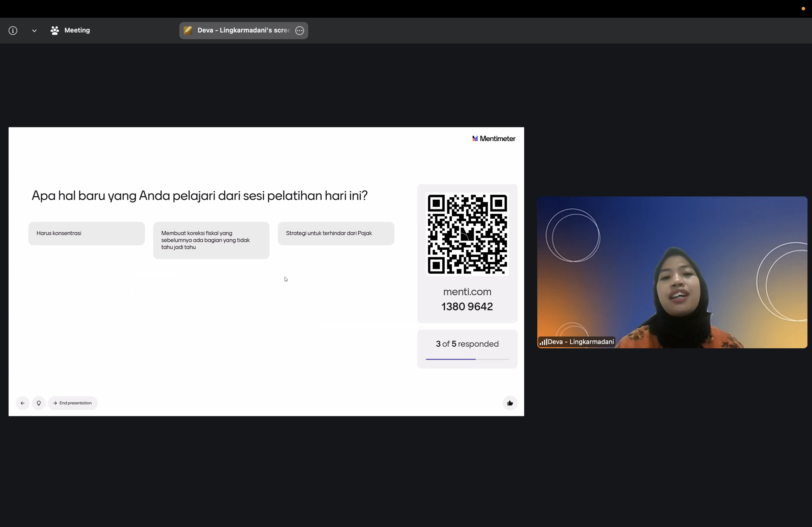Image resolution: width=812 pixels, height=527 pixels.
Task: Open the shared screen options ellipsis
Action: (299, 31)
